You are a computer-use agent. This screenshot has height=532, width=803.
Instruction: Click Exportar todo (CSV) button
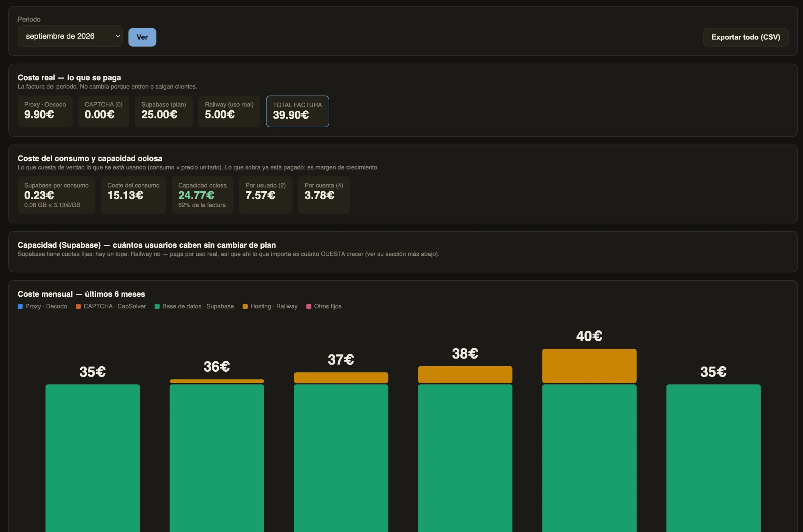click(746, 37)
